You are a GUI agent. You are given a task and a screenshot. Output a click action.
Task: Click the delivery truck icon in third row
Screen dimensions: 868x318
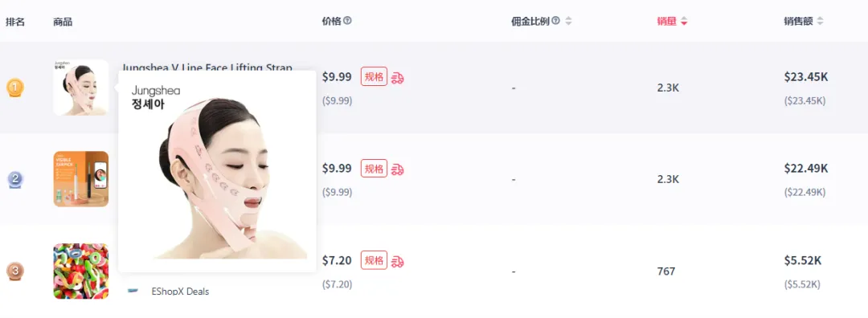point(398,261)
